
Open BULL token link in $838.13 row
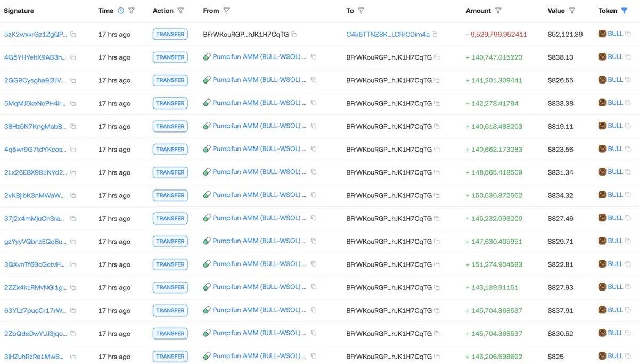point(615,57)
